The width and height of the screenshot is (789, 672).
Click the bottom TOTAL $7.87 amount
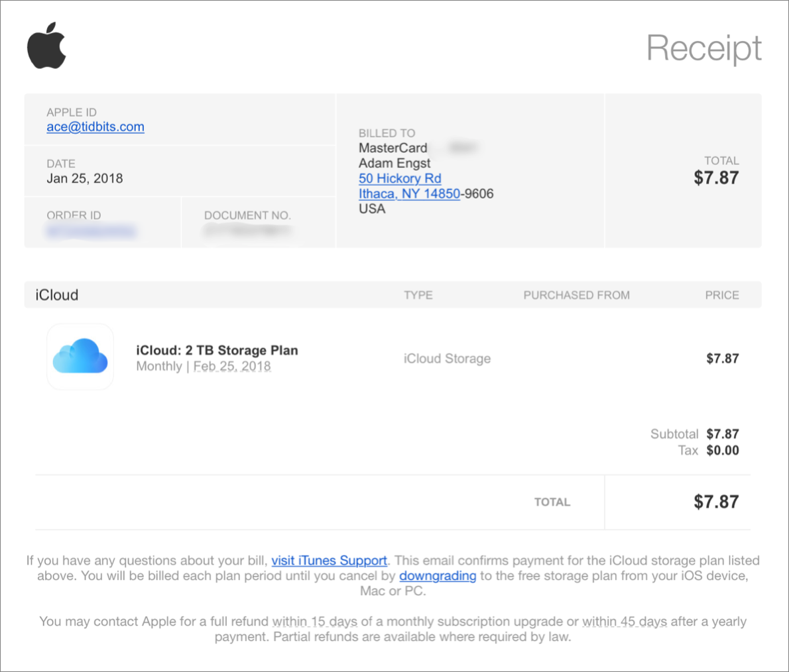click(x=716, y=502)
